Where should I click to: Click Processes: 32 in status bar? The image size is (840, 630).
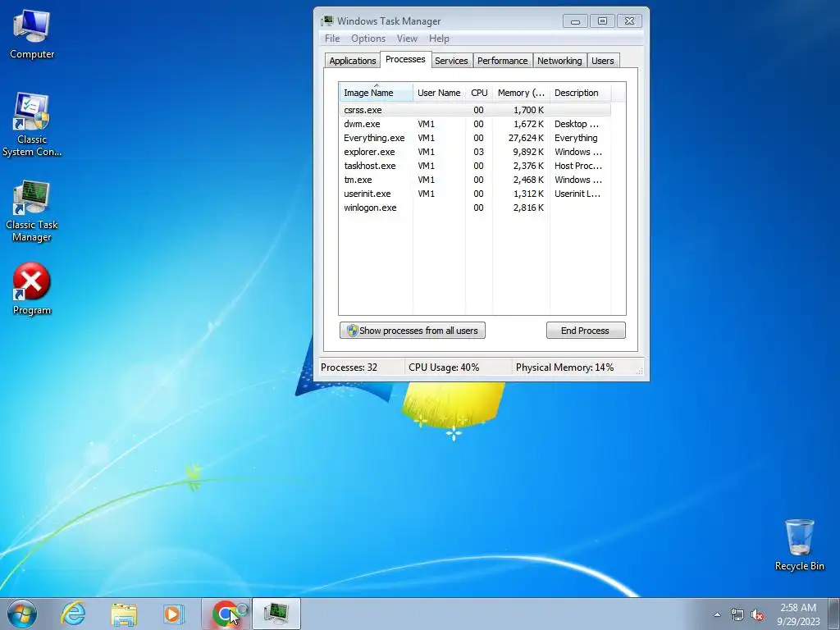(x=349, y=367)
